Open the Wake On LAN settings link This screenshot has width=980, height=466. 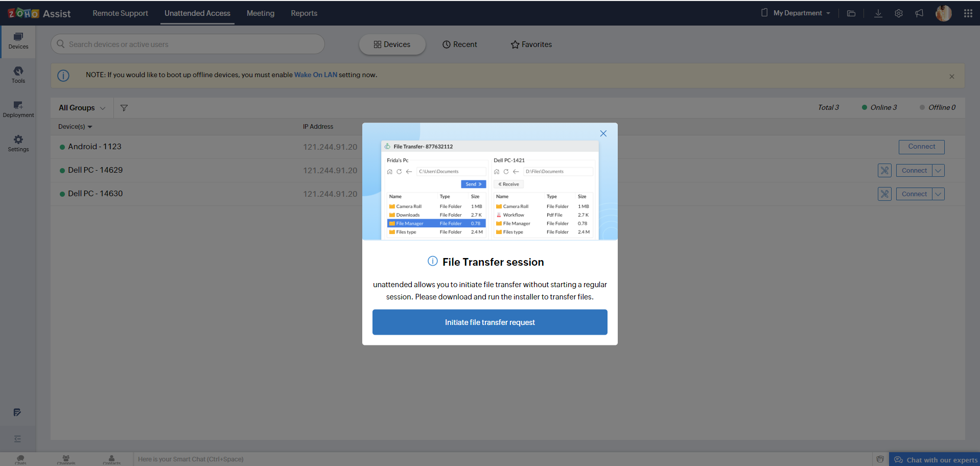[x=315, y=75]
